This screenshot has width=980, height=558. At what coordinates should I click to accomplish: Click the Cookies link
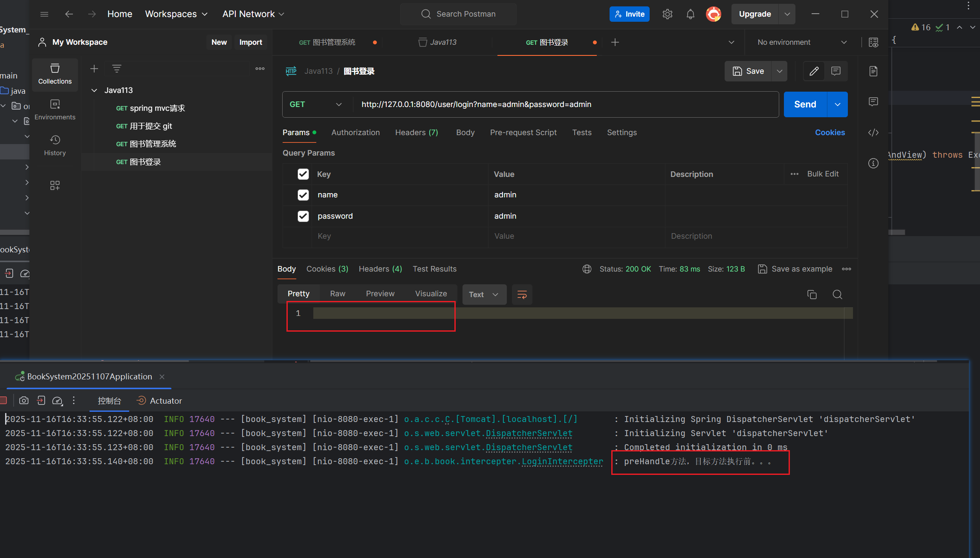pyautogui.click(x=830, y=133)
